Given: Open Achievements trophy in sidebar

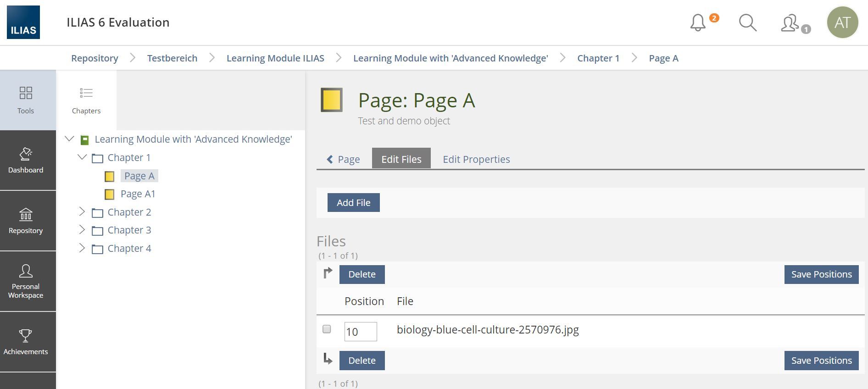Looking at the screenshot, I should coord(26,342).
